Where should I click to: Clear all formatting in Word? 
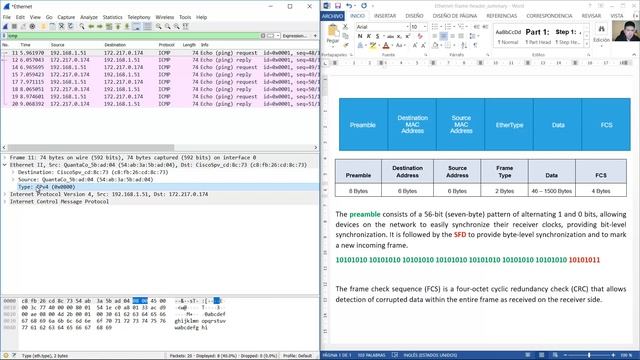pyautogui.click(x=420, y=36)
